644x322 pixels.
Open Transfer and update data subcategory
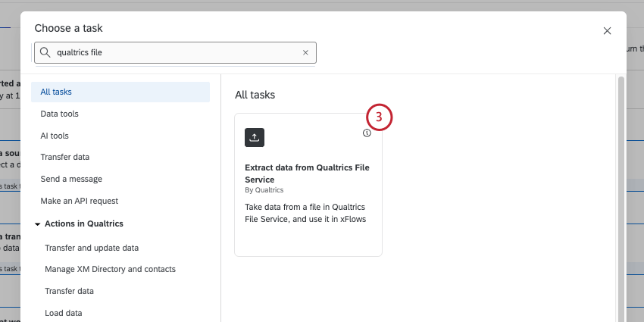point(92,248)
